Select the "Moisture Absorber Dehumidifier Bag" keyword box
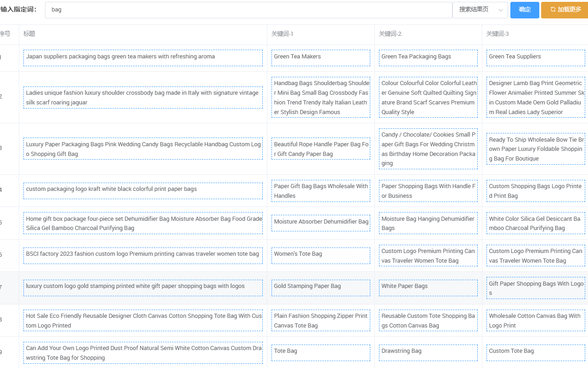588x368 pixels. pos(321,223)
